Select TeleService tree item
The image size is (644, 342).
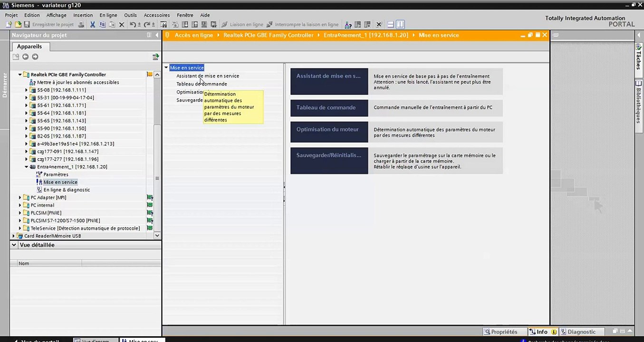85,228
